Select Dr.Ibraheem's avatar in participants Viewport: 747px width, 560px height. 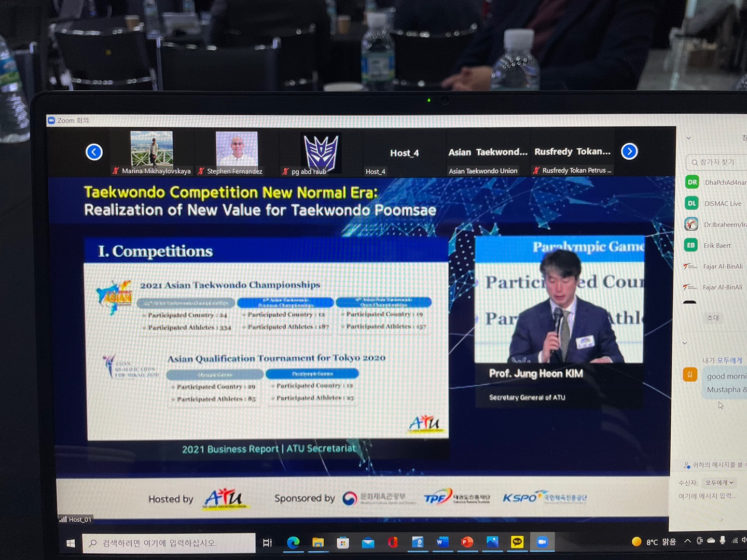(691, 224)
